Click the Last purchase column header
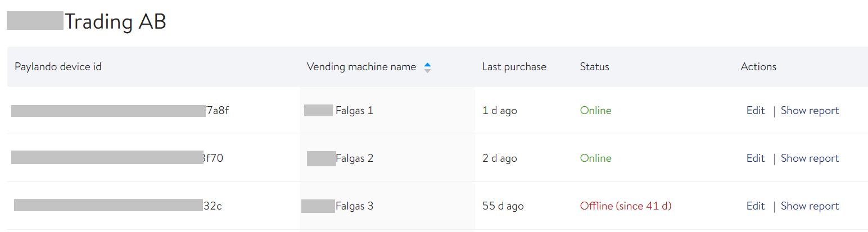The image size is (868, 232). pos(514,67)
